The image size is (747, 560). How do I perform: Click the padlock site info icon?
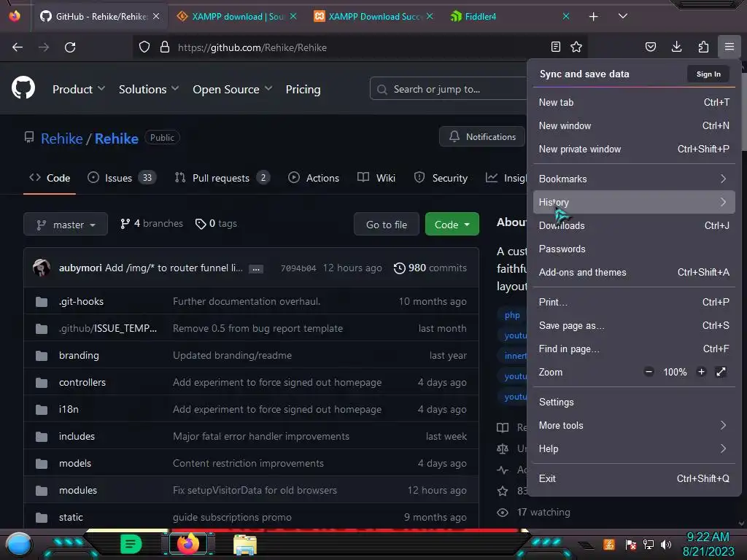165,47
